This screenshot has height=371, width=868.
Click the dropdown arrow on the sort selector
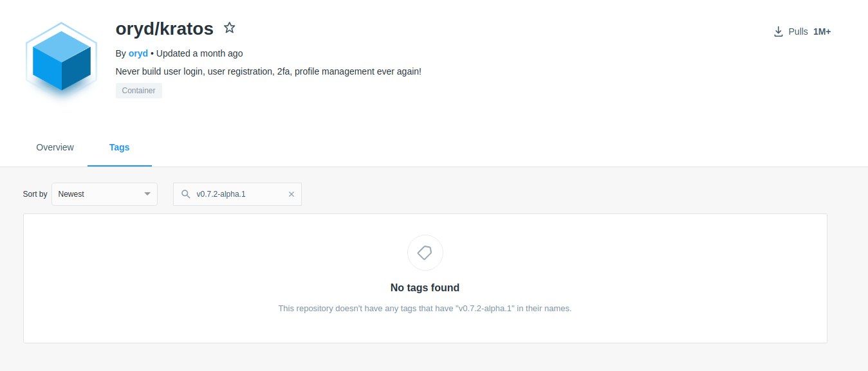coord(147,194)
